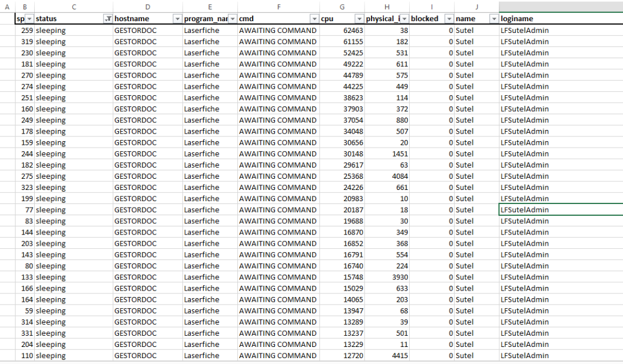Click the status header cell text
Viewport: 623px width, 364px height.
click(46, 19)
